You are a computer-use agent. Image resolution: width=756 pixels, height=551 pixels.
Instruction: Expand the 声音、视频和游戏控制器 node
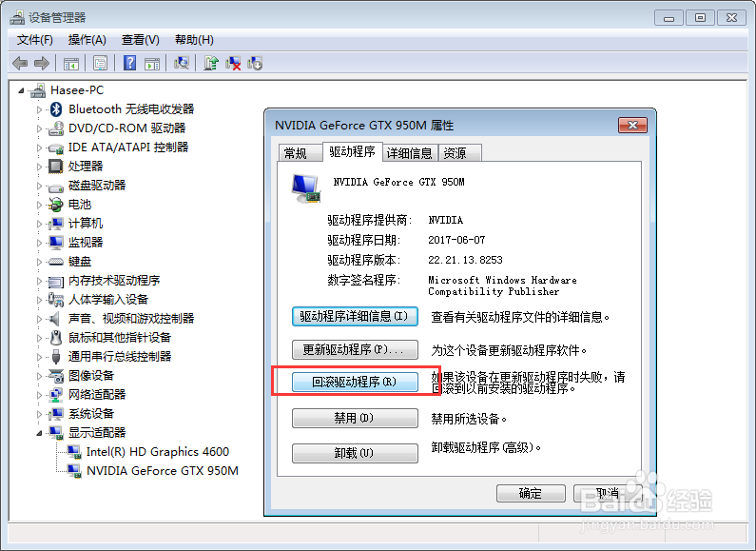click(x=40, y=319)
